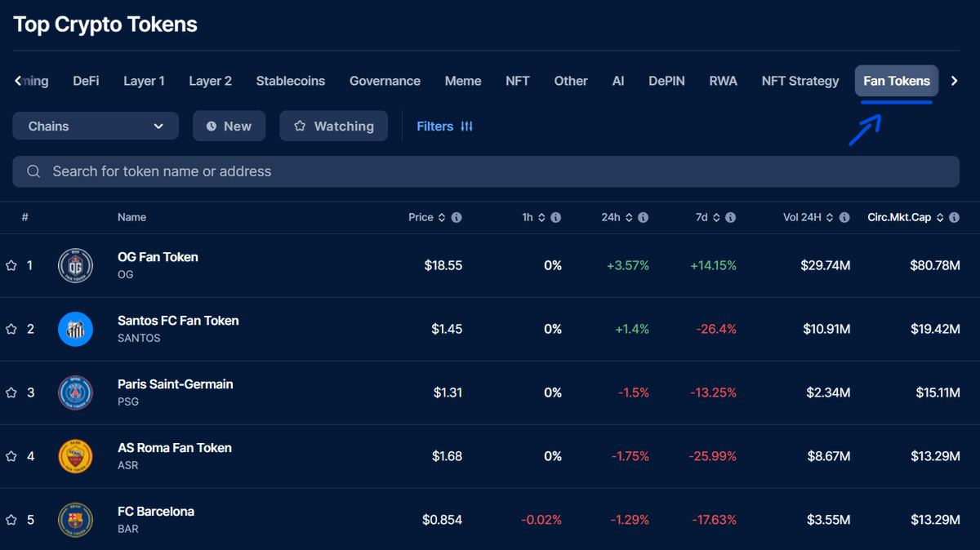Click OG 7d change +14.15%

(713, 265)
